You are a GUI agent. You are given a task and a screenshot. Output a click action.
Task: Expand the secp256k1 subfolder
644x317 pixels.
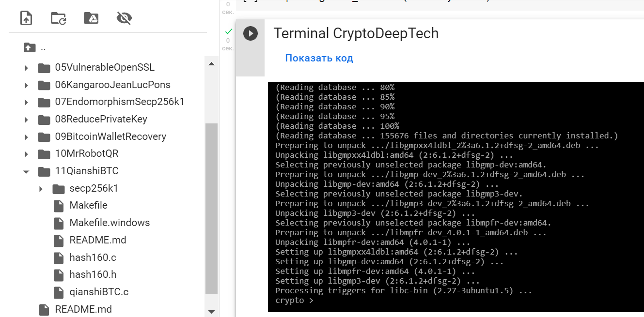click(41, 189)
